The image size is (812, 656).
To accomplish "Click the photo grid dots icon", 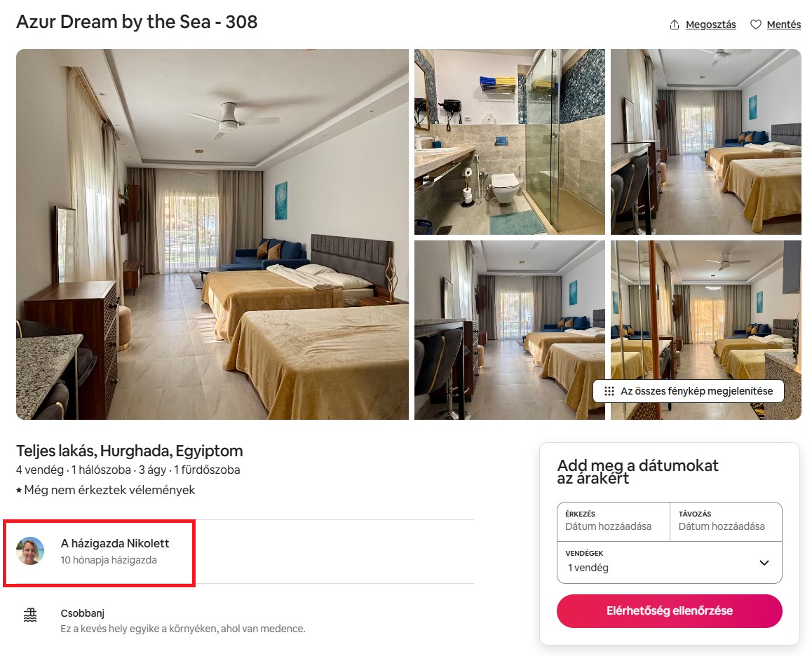I will tap(609, 391).
